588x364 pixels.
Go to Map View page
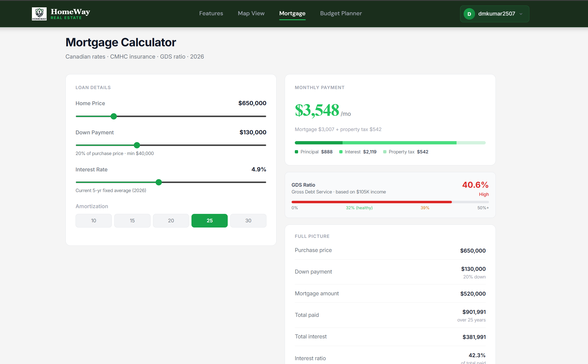click(251, 13)
